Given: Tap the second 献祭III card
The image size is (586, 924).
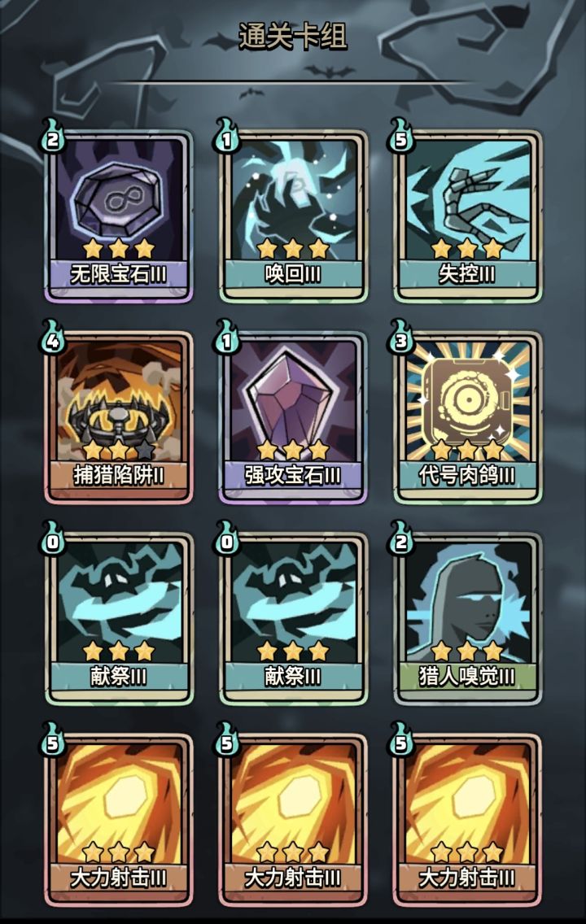Looking at the screenshot, I should (x=293, y=619).
